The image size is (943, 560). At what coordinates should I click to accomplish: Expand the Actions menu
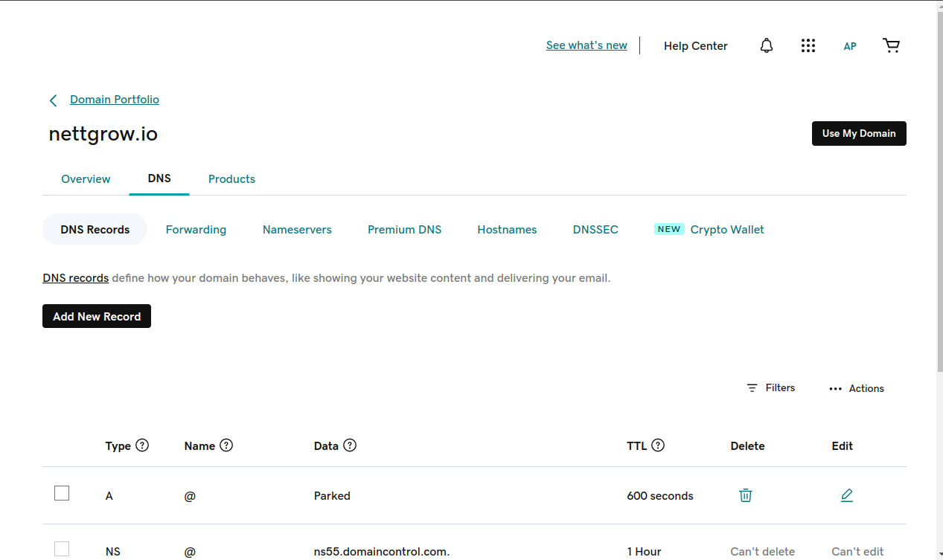(856, 388)
